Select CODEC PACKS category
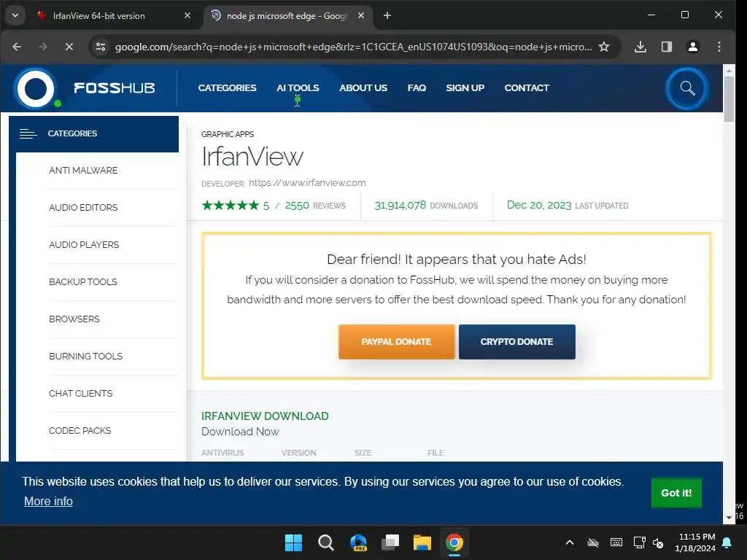747x560 pixels. (x=80, y=430)
